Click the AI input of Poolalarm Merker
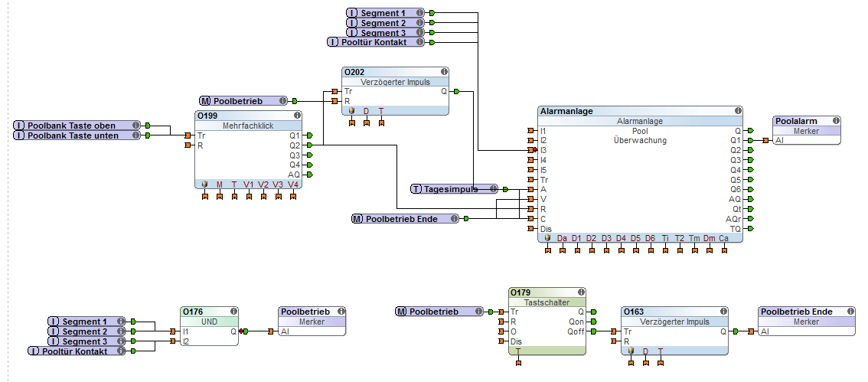Viewport: 868px width, 382px height. pos(766,140)
